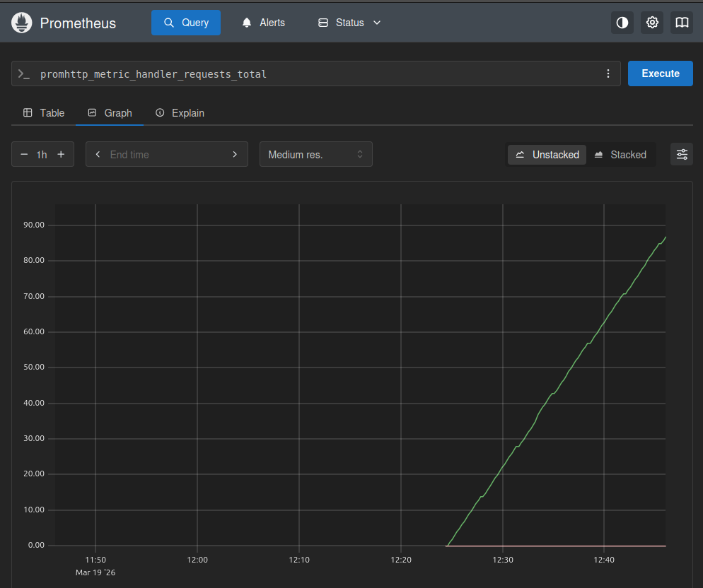Screen dimensions: 703x588
Task: Open the settings gear icon
Action: pyautogui.click(x=652, y=23)
